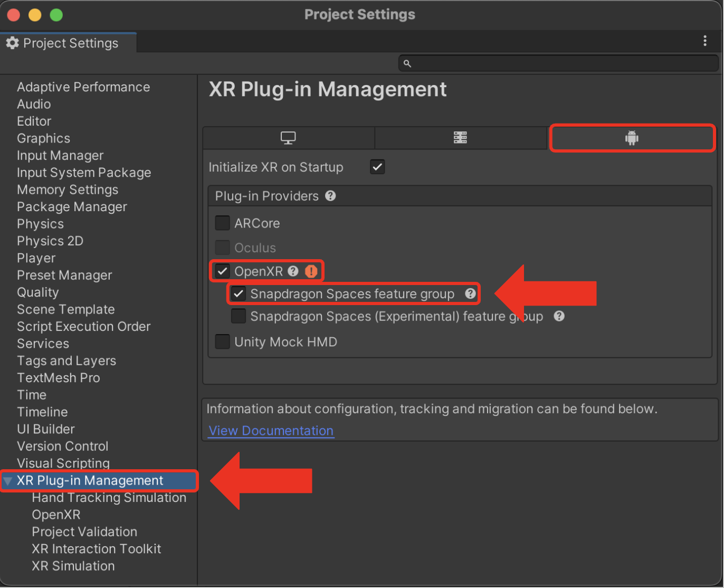The height and width of the screenshot is (588, 724).
Task: Enable Snapdragon Spaces (Experimental) feature group
Action: click(239, 316)
